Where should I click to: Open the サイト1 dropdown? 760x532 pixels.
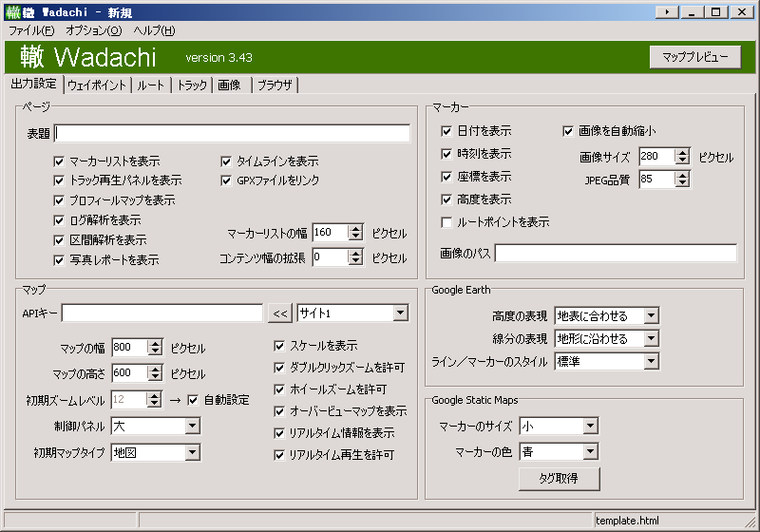[x=352, y=313]
